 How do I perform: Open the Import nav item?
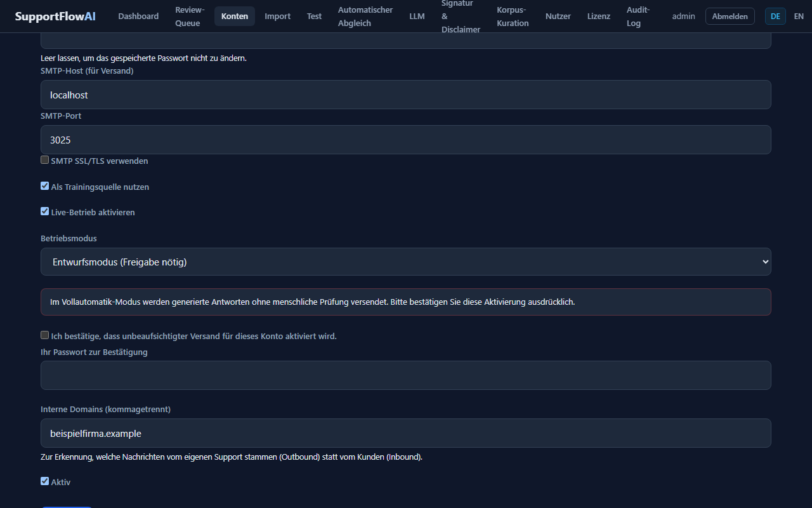tap(277, 16)
